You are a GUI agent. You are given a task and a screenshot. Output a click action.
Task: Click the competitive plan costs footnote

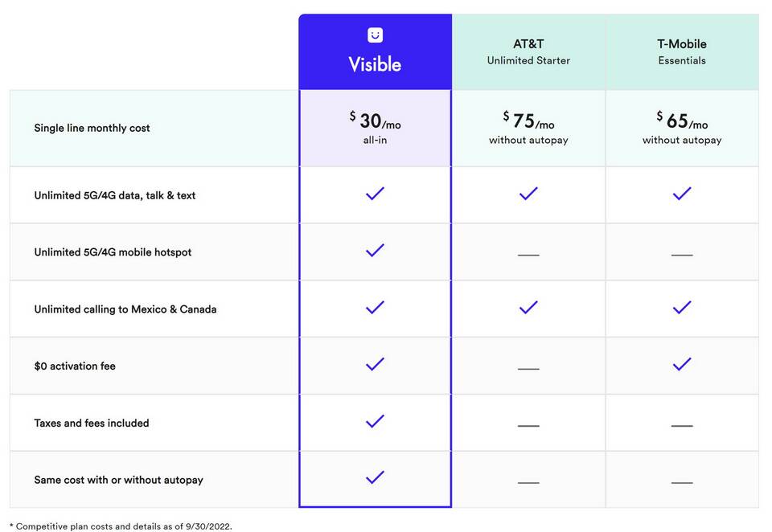click(x=121, y=526)
